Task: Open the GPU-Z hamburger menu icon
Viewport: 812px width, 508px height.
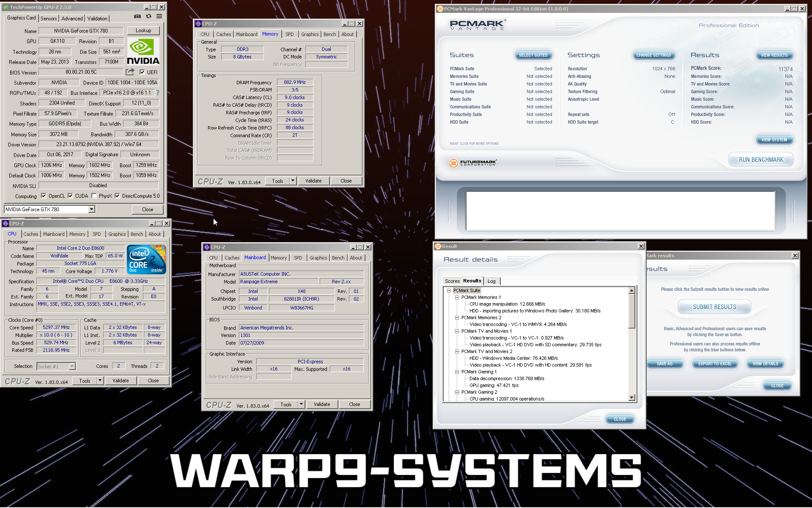Action: (159, 17)
